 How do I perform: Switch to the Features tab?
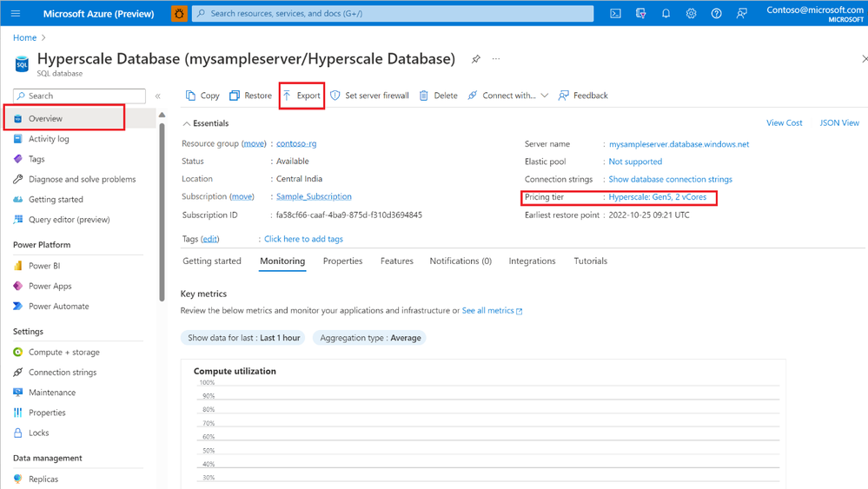(397, 261)
